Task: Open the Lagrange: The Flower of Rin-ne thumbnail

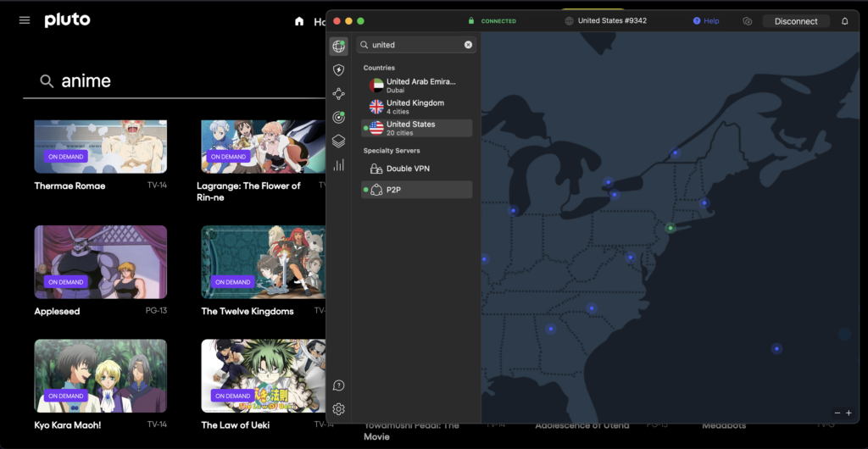Action: [264, 147]
